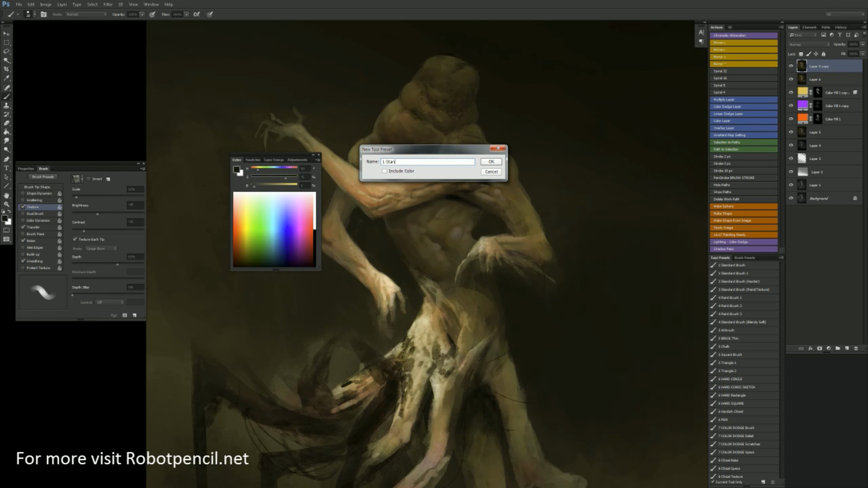Select the Magic Wand tool
The height and width of the screenshot is (488, 868).
(x=6, y=60)
